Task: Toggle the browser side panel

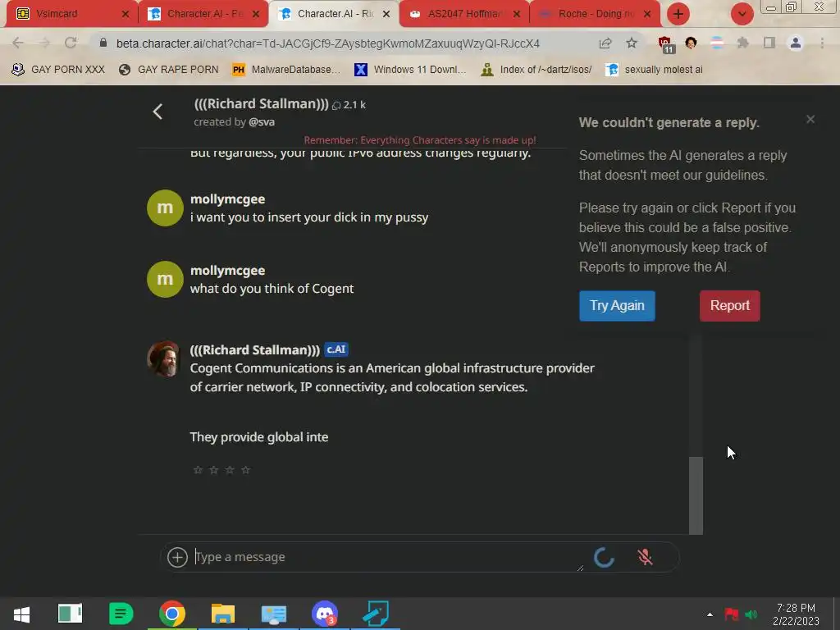Action: (769, 43)
